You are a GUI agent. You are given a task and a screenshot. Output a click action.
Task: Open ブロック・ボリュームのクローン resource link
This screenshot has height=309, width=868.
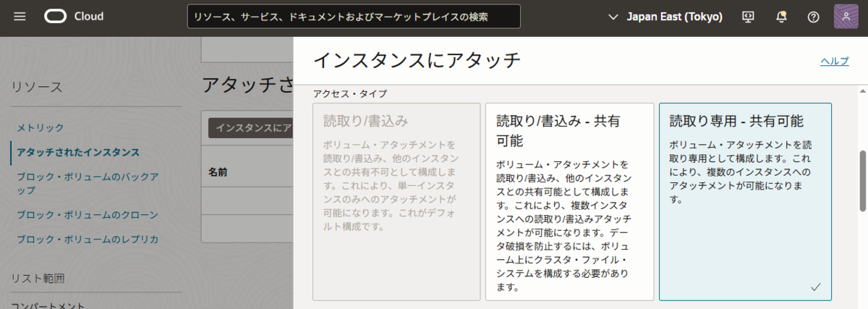click(x=88, y=215)
